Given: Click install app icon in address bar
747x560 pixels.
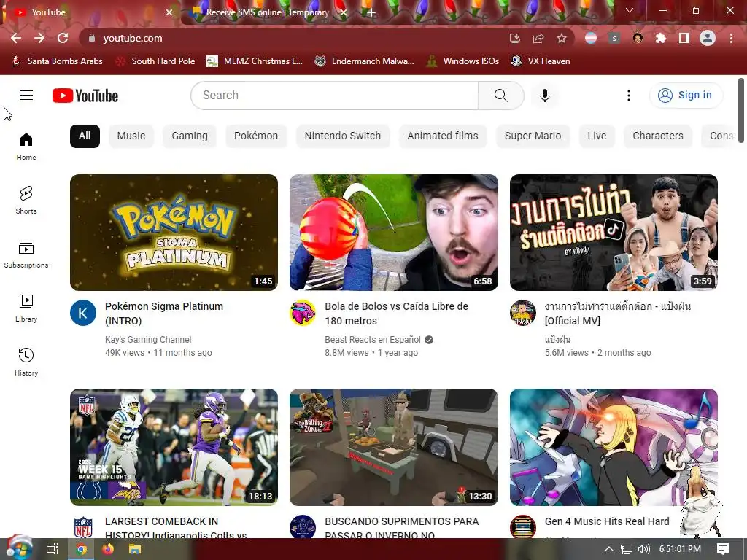Looking at the screenshot, I should [x=515, y=38].
